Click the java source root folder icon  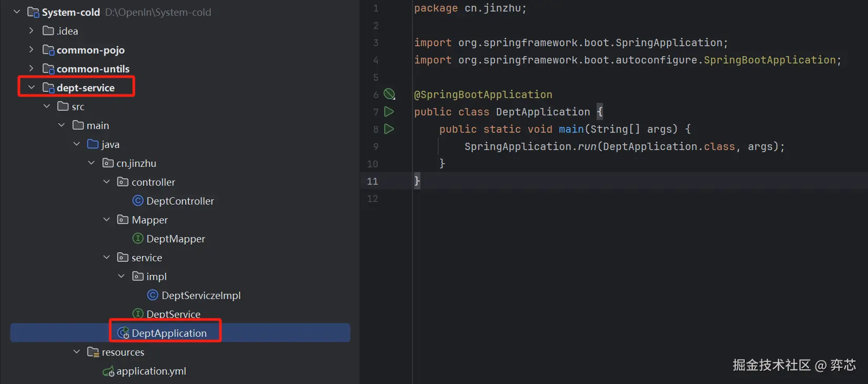(x=93, y=144)
